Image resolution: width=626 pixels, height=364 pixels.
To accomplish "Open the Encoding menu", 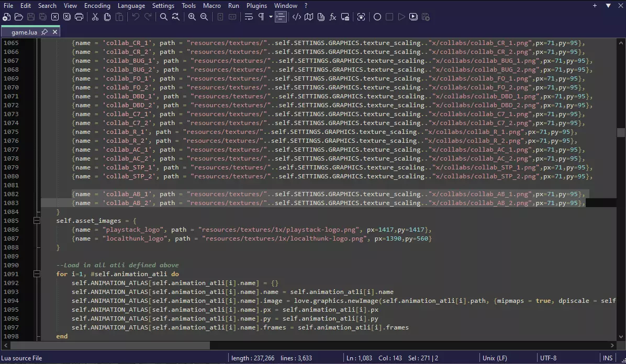I will [x=97, y=6].
